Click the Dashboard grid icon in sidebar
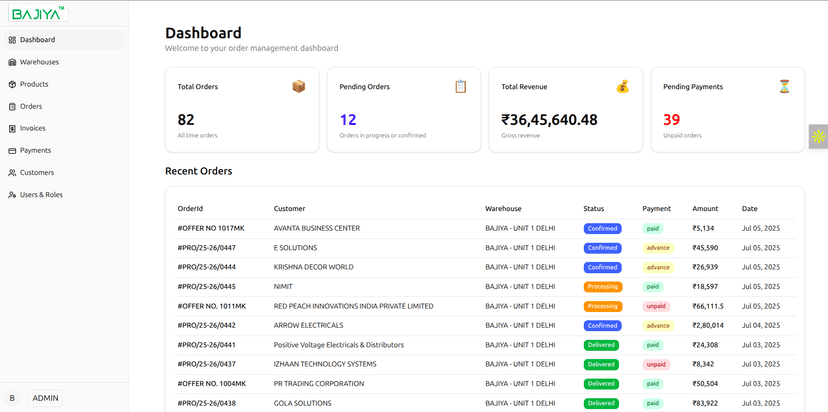The image size is (828, 412). click(13, 40)
